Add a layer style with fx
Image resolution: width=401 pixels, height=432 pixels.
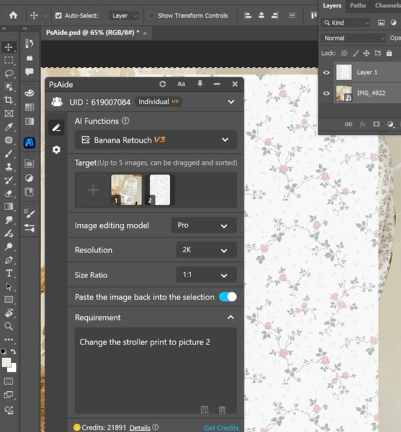pyautogui.click(x=362, y=124)
